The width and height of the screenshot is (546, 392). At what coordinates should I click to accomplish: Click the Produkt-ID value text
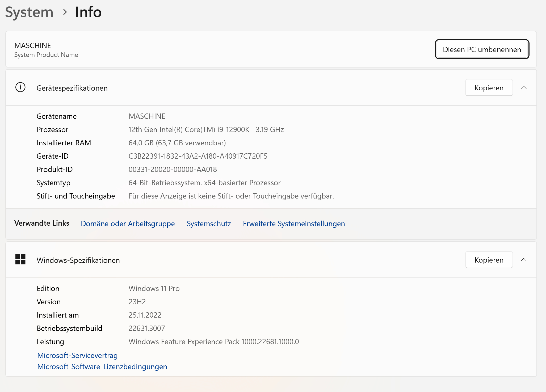tap(173, 170)
